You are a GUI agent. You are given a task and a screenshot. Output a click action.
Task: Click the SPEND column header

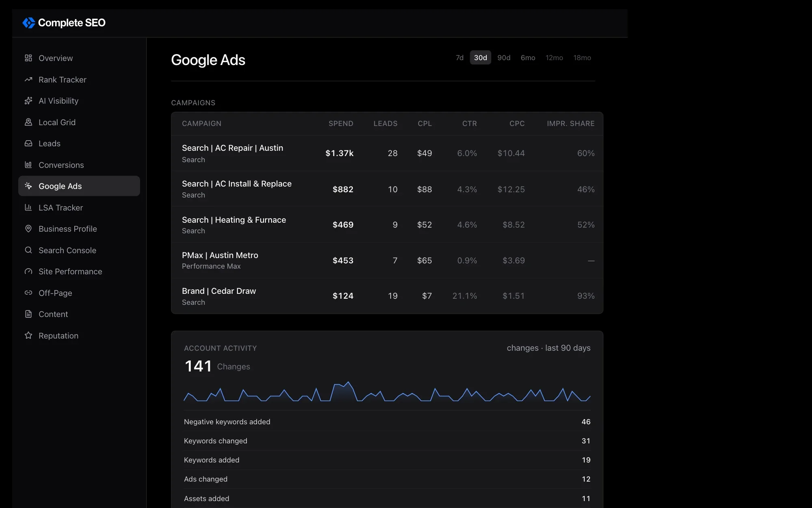pos(341,124)
